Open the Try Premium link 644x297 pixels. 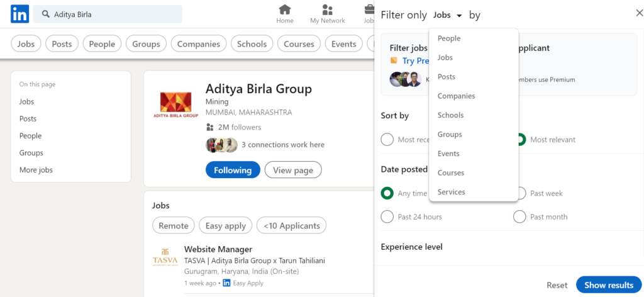click(x=416, y=61)
